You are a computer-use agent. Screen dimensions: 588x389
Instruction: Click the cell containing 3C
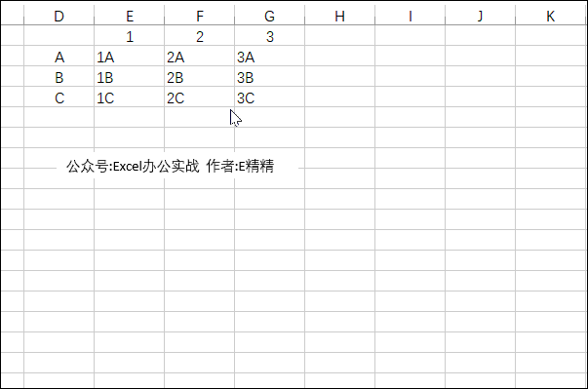coord(269,97)
